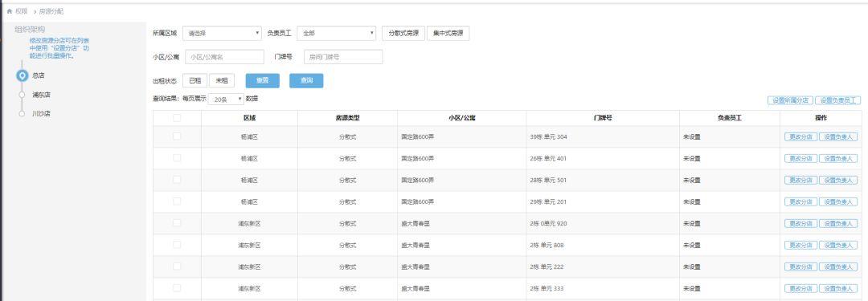This screenshot has width=868, height=301.
Task: Click 更改分店 for row 2栋 单元 222
Action: click(800, 266)
